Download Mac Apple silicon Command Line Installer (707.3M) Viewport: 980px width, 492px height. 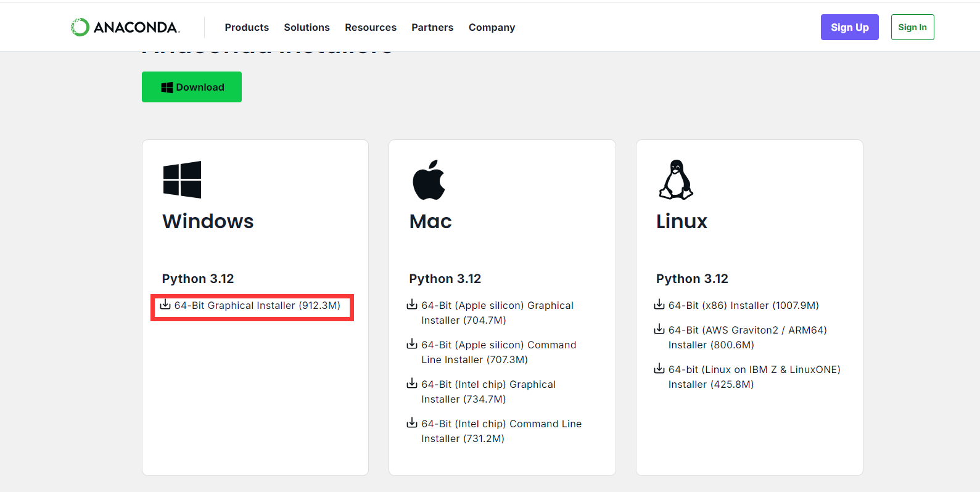(499, 352)
